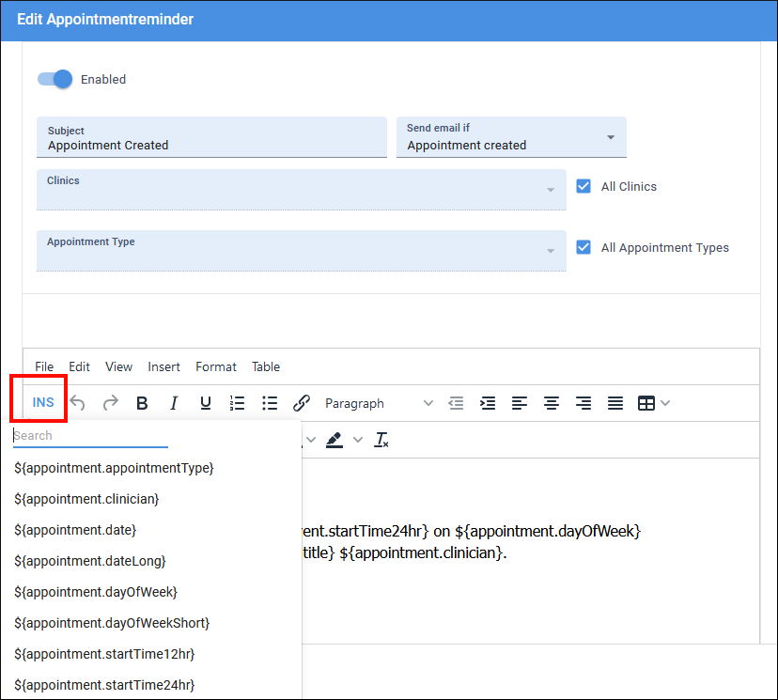Uncheck the All Appointment Types checkbox
The width and height of the screenshot is (778, 700).
[x=583, y=247]
